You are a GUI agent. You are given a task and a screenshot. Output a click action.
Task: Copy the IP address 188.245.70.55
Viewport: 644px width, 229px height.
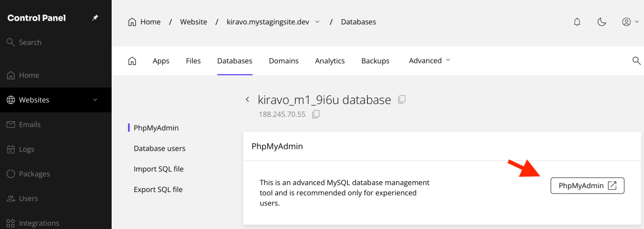pos(316,114)
